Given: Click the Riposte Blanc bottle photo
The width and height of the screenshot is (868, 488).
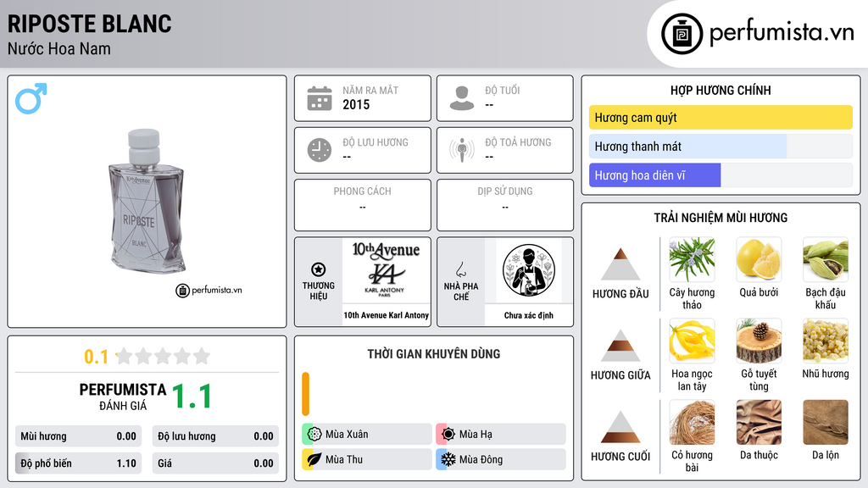Looking at the screenshot, I should point(146,202).
